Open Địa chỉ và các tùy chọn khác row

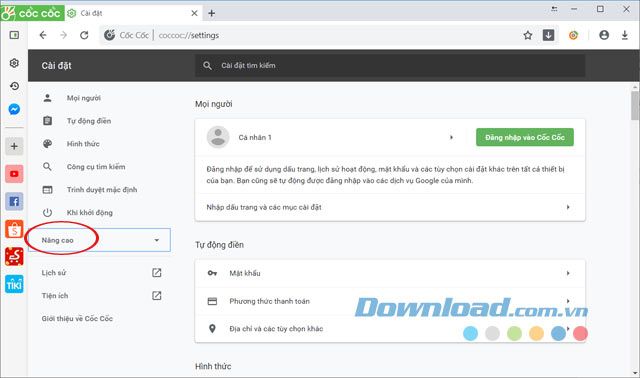pyautogui.click(x=390, y=329)
